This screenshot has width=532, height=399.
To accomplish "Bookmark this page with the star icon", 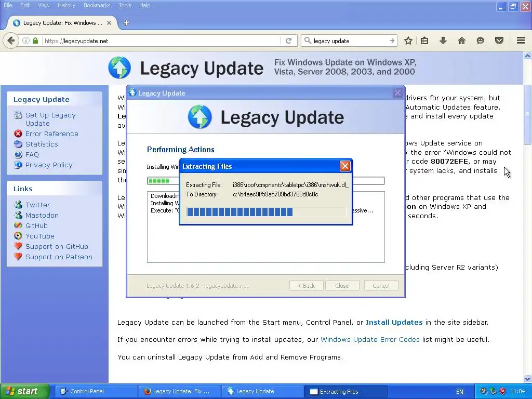I will (x=408, y=41).
